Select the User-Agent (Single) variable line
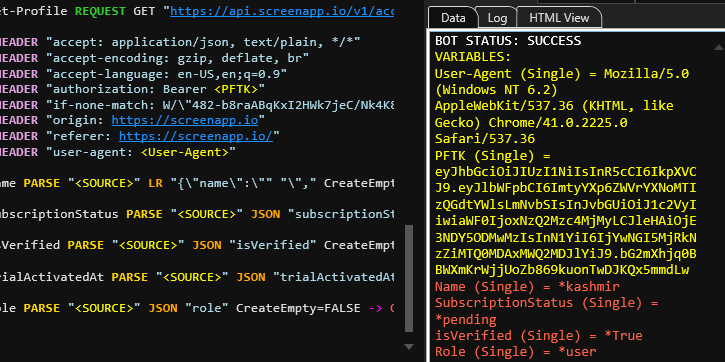 562,74
